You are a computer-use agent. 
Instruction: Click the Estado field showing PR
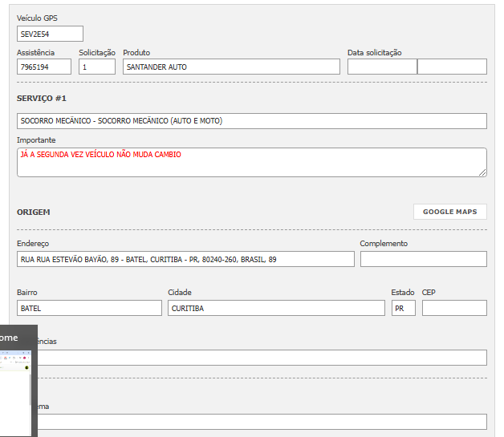(403, 308)
